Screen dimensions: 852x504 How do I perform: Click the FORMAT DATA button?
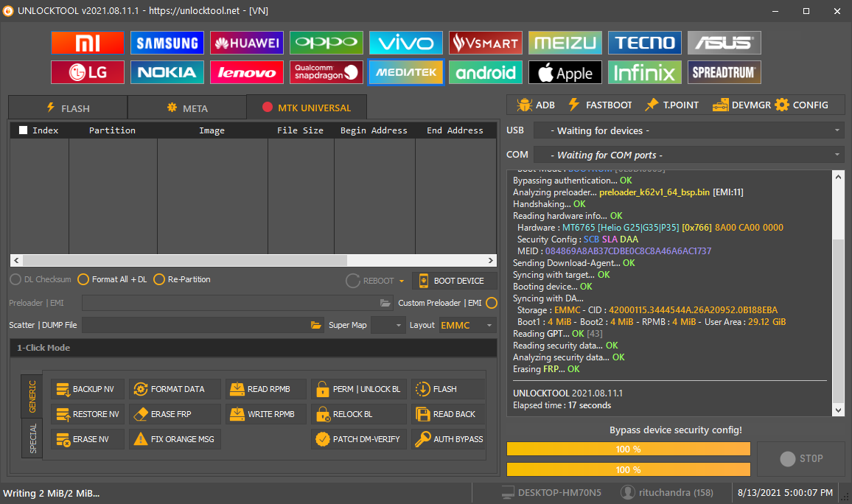(x=175, y=389)
